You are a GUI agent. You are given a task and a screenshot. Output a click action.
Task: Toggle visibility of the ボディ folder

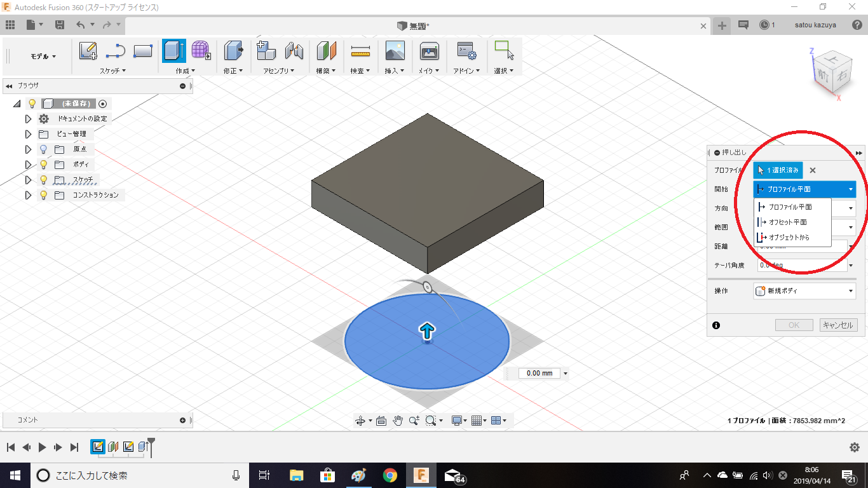[x=43, y=165]
